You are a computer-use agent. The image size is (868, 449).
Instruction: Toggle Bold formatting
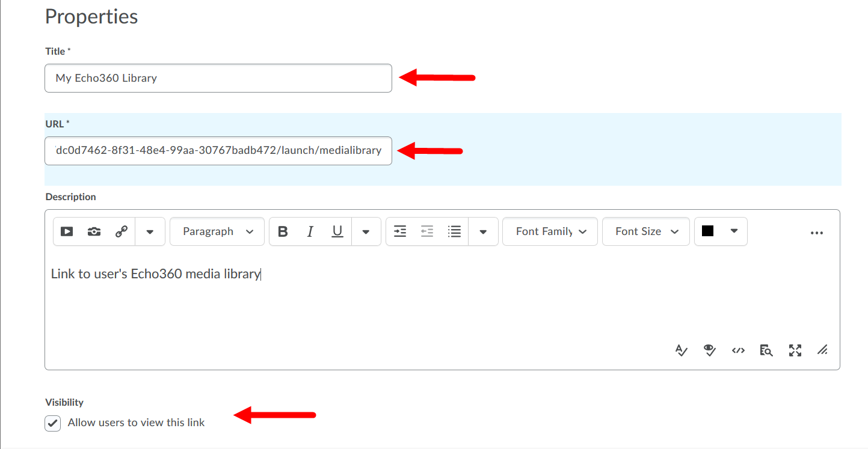click(x=283, y=231)
